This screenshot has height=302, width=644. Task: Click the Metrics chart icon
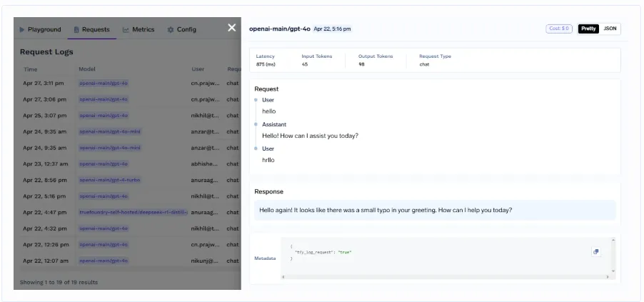click(x=126, y=29)
